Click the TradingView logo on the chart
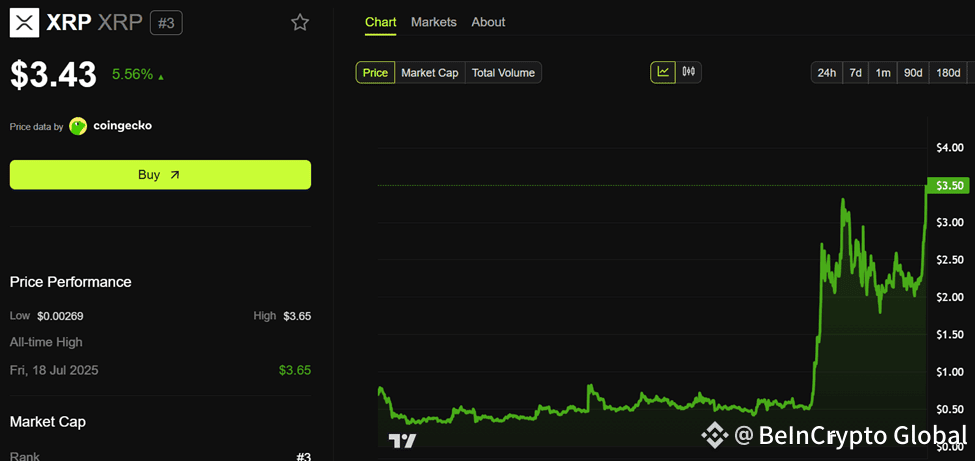The height and width of the screenshot is (461, 975). tap(402, 441)
